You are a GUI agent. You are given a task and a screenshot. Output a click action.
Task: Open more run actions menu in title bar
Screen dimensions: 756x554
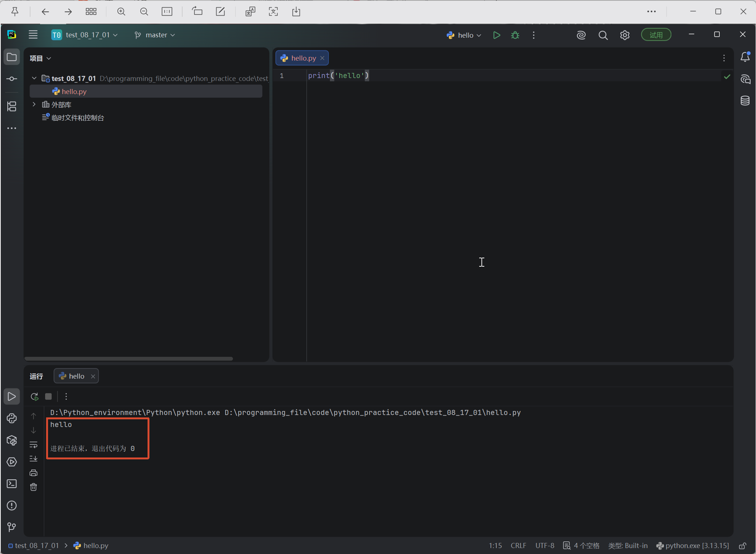coord(534,35)
